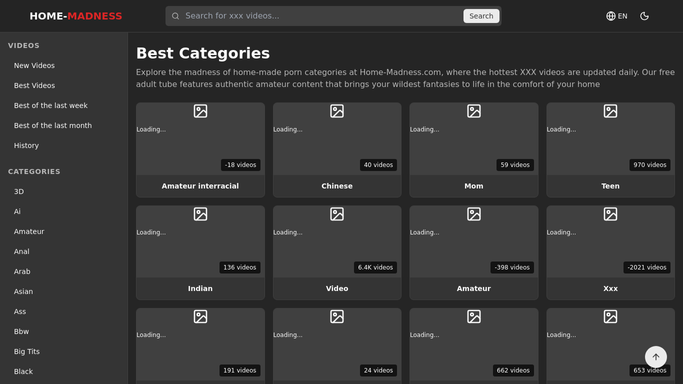Open New Videos in the sidebar
The width and height of the screenshot is (683, 384).
pyautogui.click(x=34, y=65)
